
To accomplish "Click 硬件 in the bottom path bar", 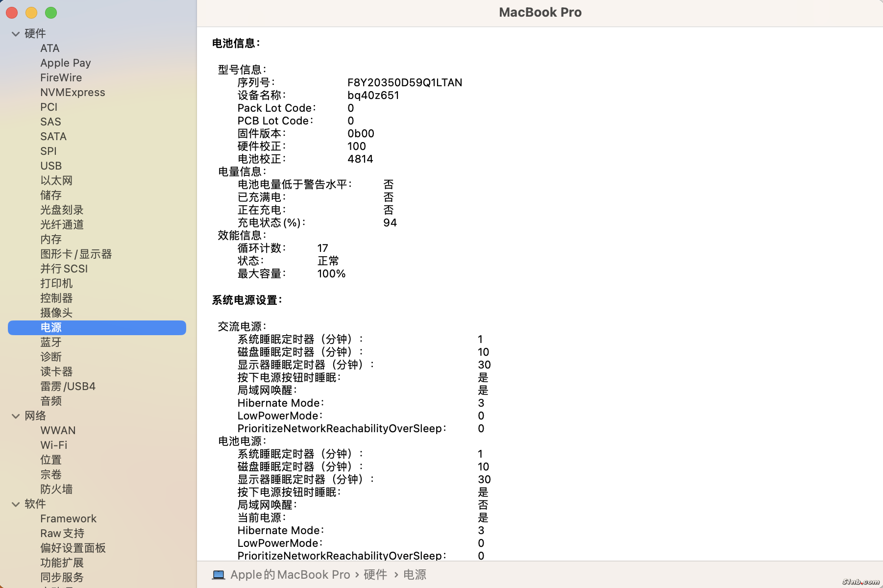I will tap(375, 575).
